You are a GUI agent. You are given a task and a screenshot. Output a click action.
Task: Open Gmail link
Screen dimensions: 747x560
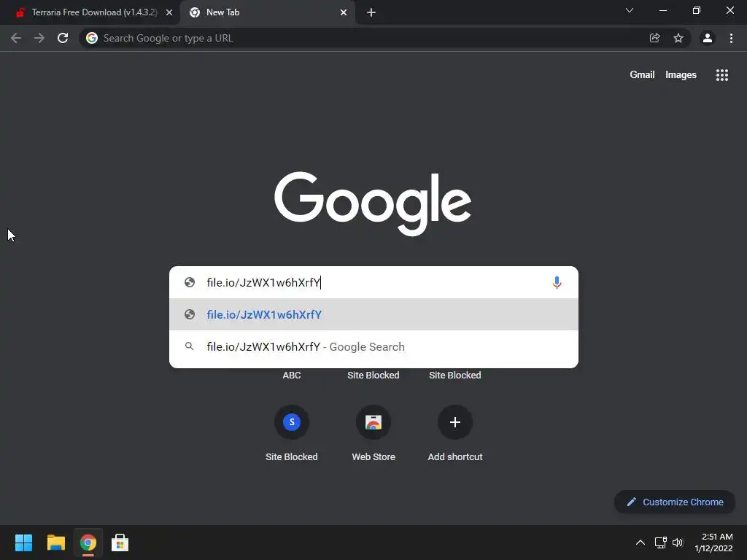point(642,75)
